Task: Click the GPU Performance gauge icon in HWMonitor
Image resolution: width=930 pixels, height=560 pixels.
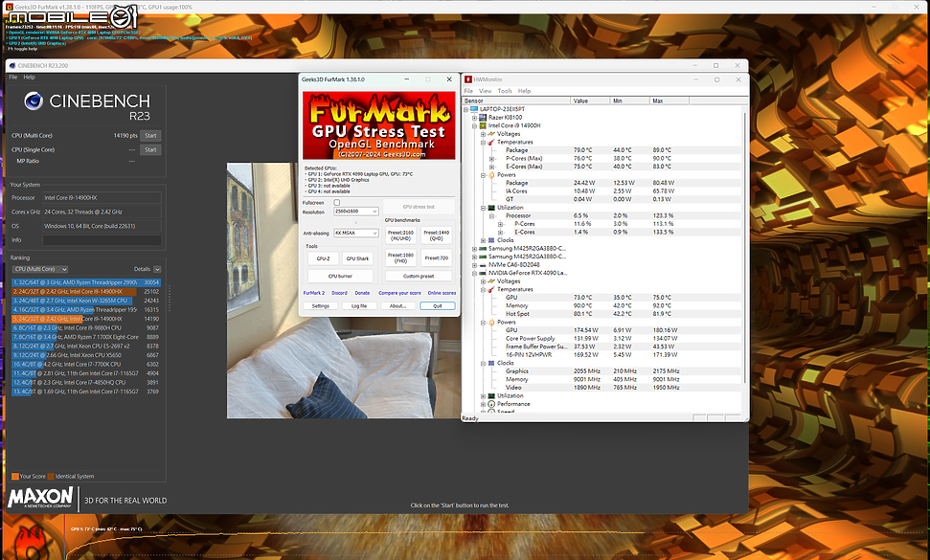Action: click(491, 404)
